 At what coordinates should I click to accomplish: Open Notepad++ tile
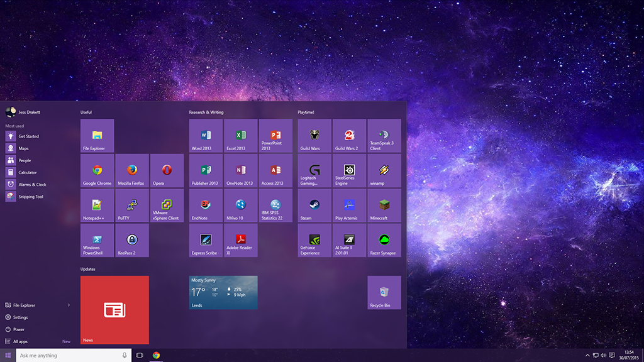(97, 206)
